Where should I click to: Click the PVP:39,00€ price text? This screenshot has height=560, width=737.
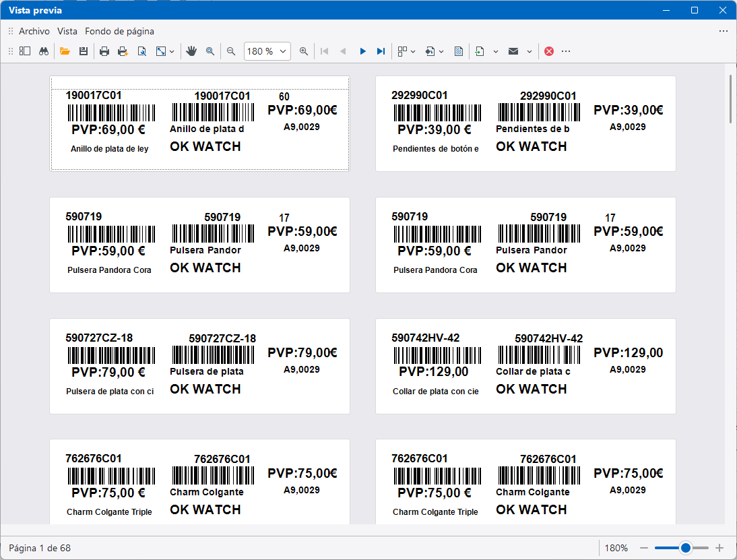coord(629,110)
